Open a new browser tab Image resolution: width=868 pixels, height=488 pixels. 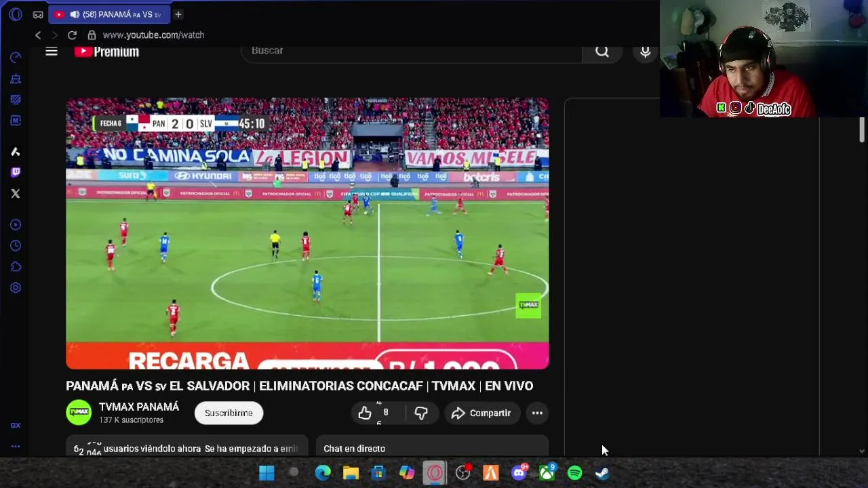tap(178, 14)
